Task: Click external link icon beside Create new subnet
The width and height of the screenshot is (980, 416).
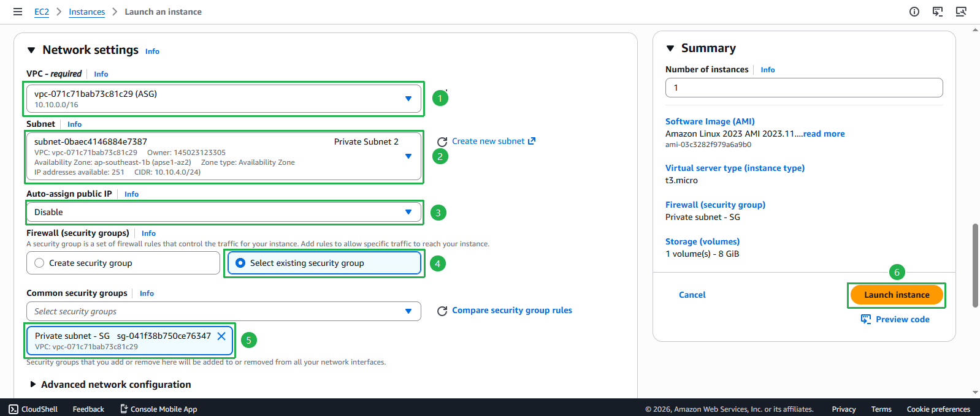Action: (532, 141)
